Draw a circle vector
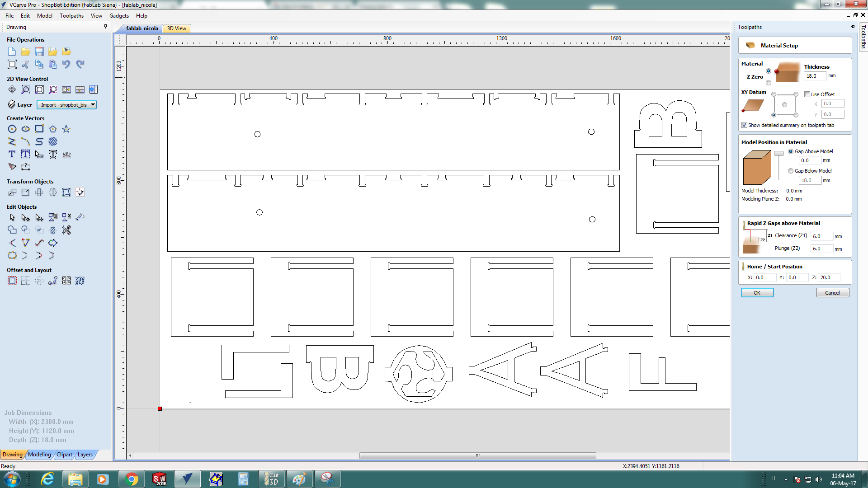The width and height of the screenshot is (868, 488). pos(12,129)
